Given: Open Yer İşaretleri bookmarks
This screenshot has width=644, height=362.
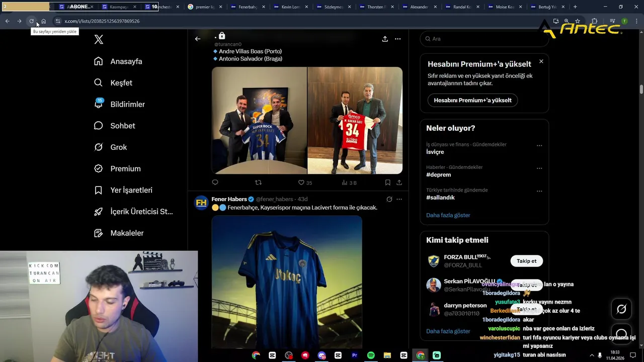Looking at the screenshot, I should (123, 190).
